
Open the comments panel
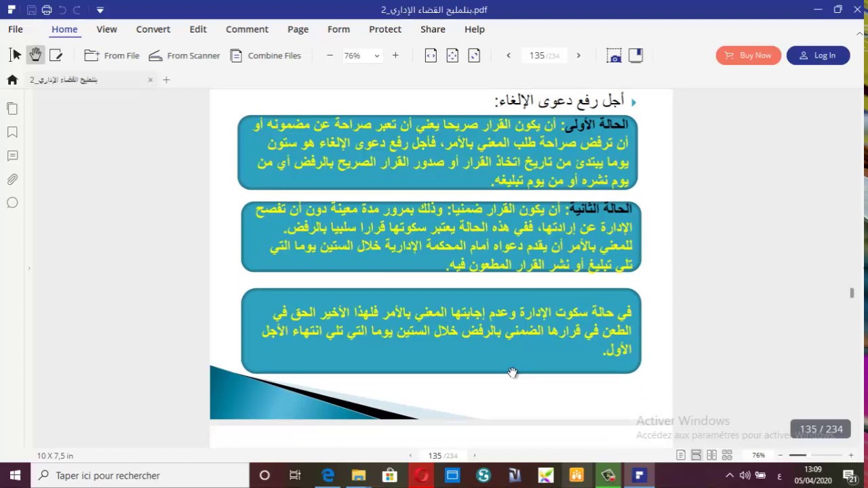[12, 156]
